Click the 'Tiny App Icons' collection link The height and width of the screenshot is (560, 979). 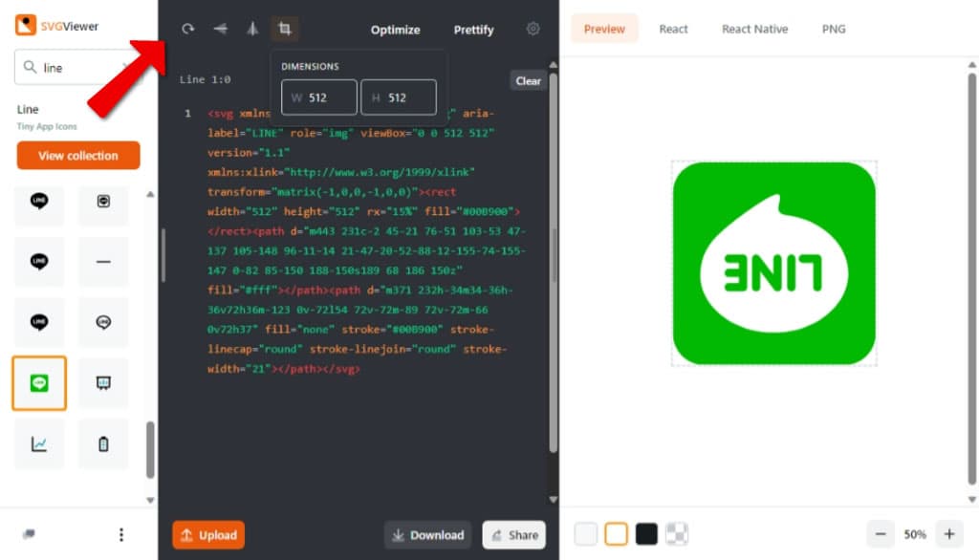point(47,126)
